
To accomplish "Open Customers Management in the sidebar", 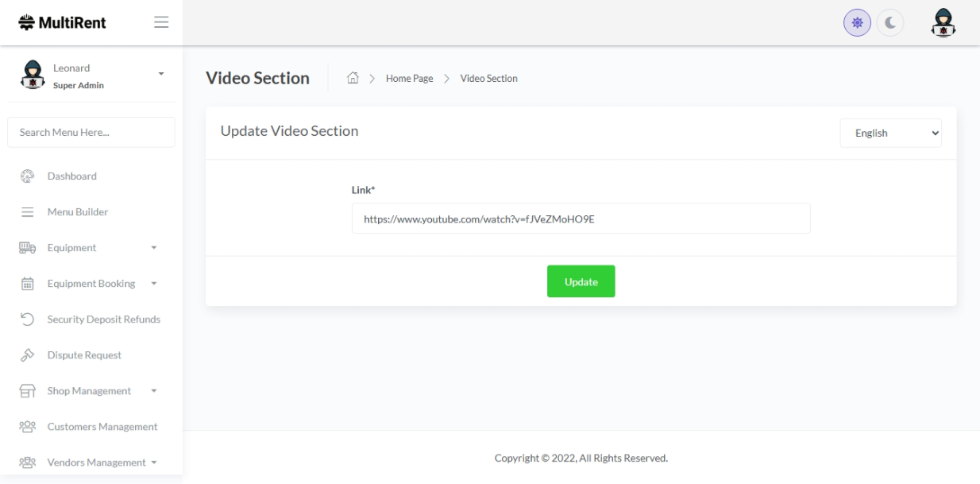I will (102, 427).
